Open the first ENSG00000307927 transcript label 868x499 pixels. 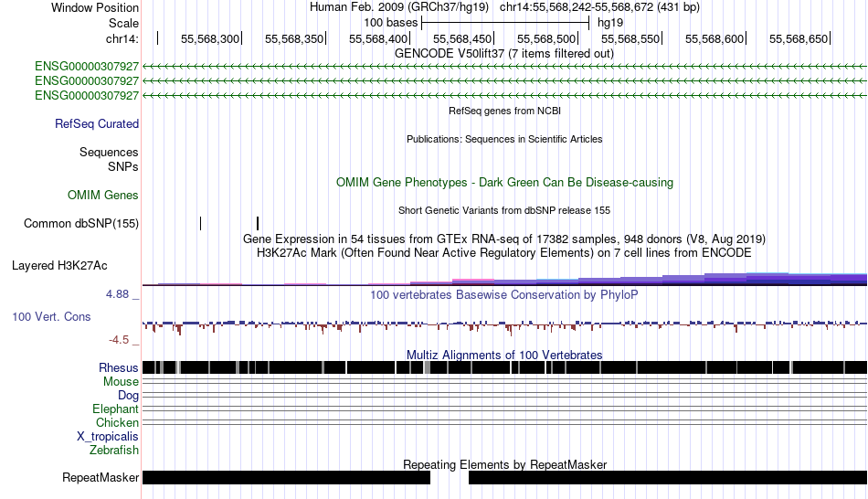(x=87, y=67)
